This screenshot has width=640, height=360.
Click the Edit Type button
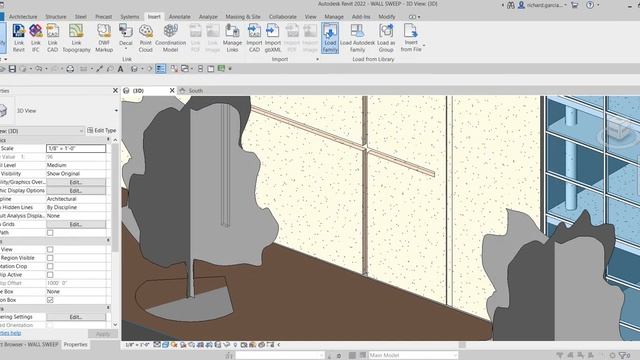102,131
